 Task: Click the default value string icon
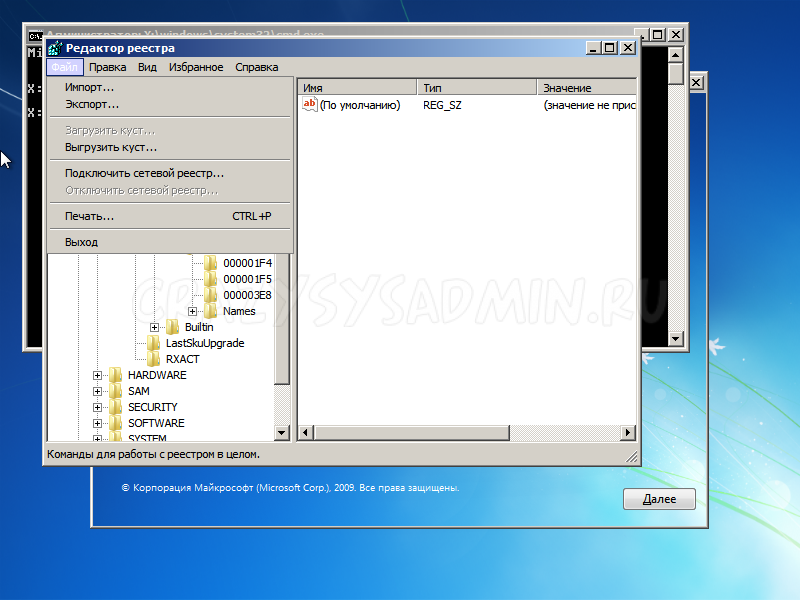(x=310, y=105)
